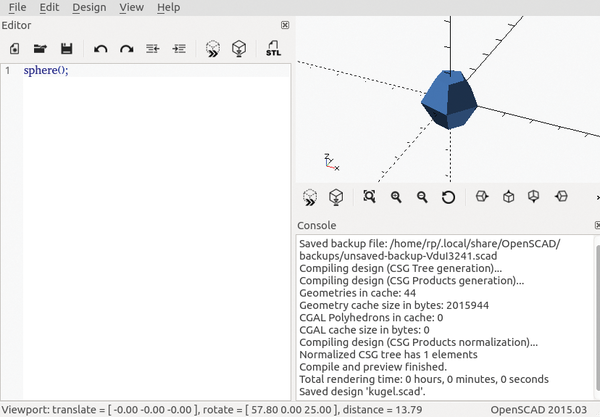Screen dimensions: 600x417
Task: Click View All icon in viewport toolbar
Action: point(370,197)
